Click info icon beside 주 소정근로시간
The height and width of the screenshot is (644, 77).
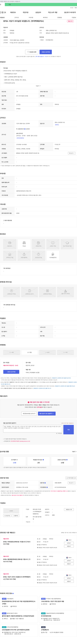coord(25,129)
